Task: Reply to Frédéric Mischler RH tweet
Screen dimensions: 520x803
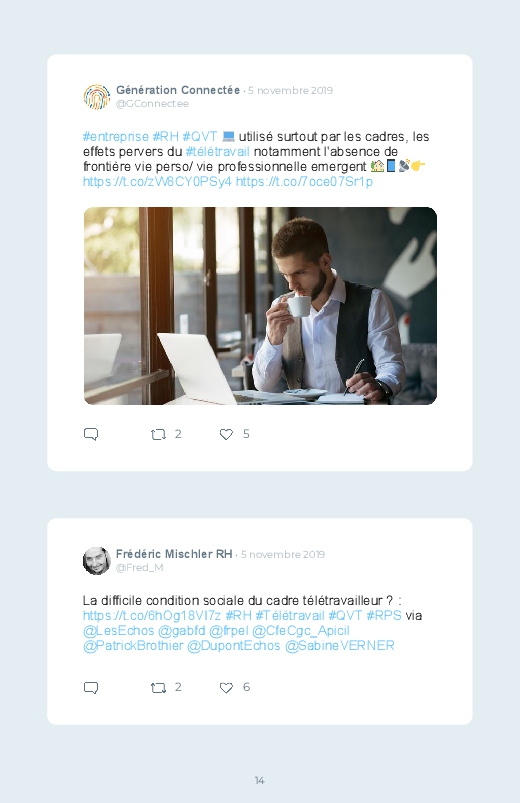Action: coord(91,687)
